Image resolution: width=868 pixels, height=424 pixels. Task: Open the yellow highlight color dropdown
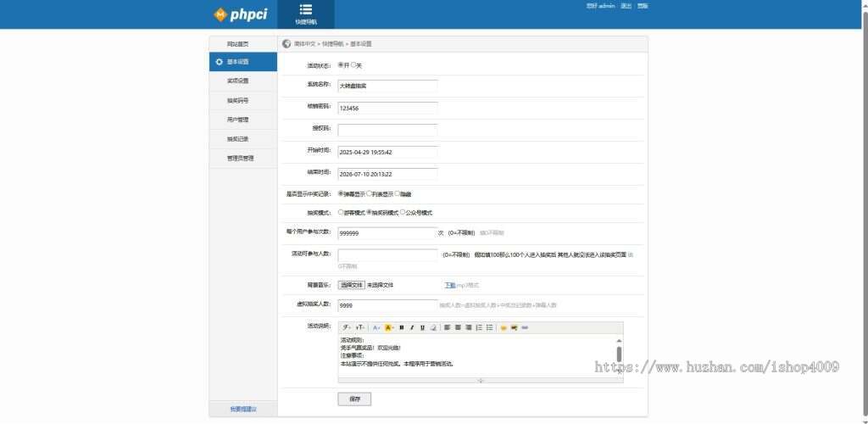pos(389,327)
